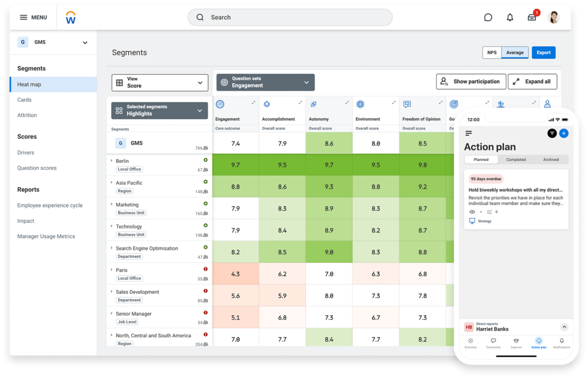Open Selected segments Highlights dropdown
This screenshot has width=588, height=379.
(160, 110)
